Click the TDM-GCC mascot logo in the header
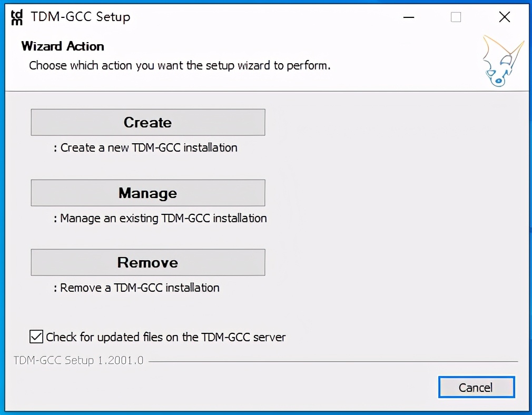Screen dimensions: 532x415 coord(502,62)
